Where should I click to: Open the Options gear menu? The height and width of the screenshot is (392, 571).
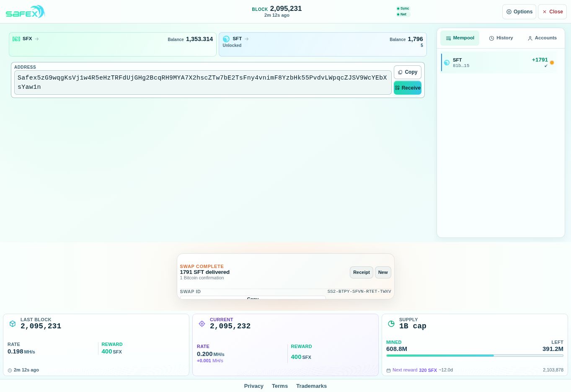click(x=519, y=12)
